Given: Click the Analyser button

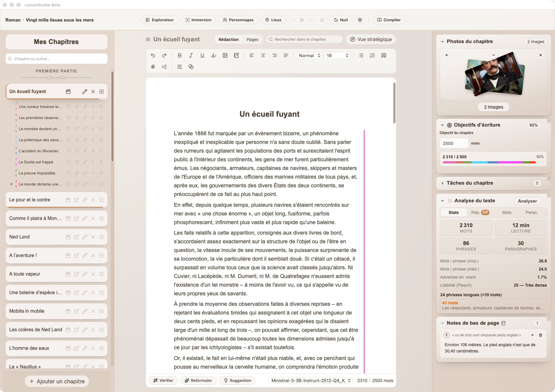Looking at the screenshot, I should pyautogui.click(x=527, y=201).
